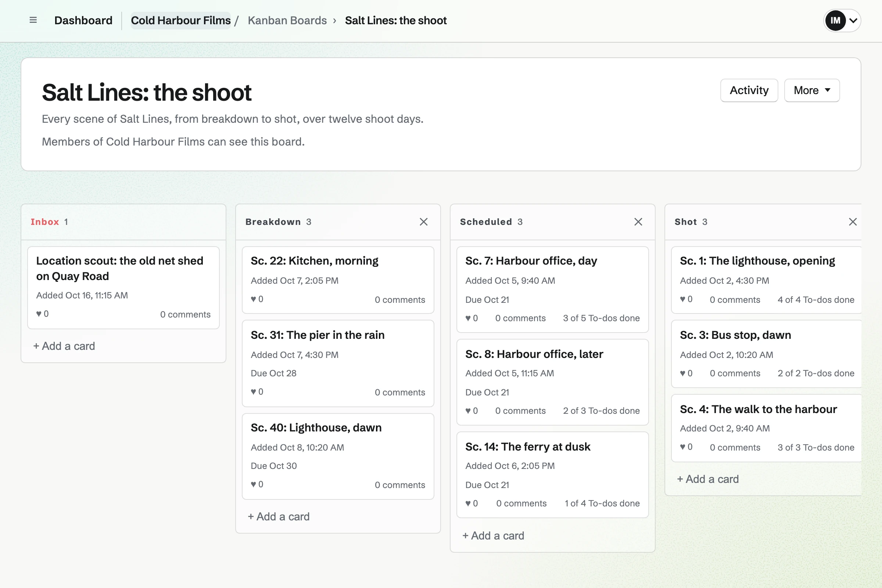View '3 of 5 To-dos done' on Sc. 7
Screen dimensions: 882x588
click(601, 318)
